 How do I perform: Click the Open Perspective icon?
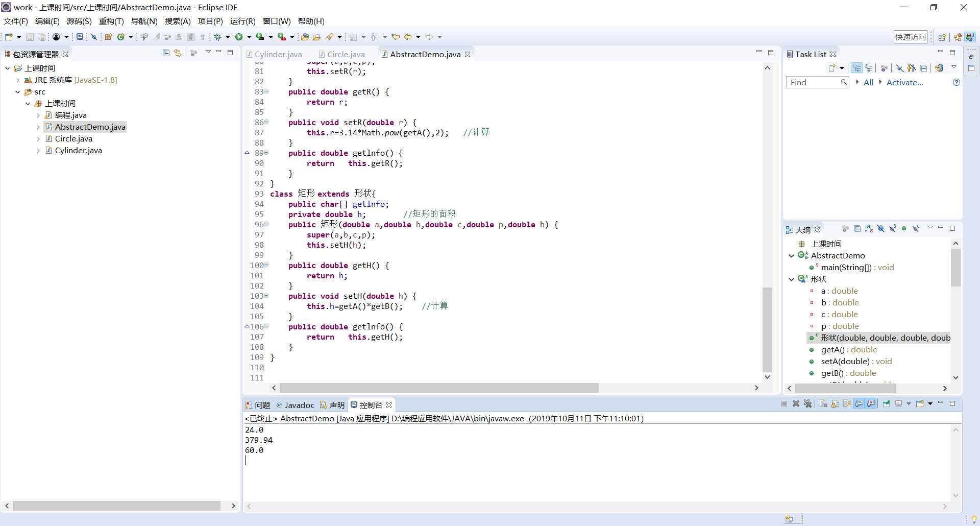(x=942, y=37)
